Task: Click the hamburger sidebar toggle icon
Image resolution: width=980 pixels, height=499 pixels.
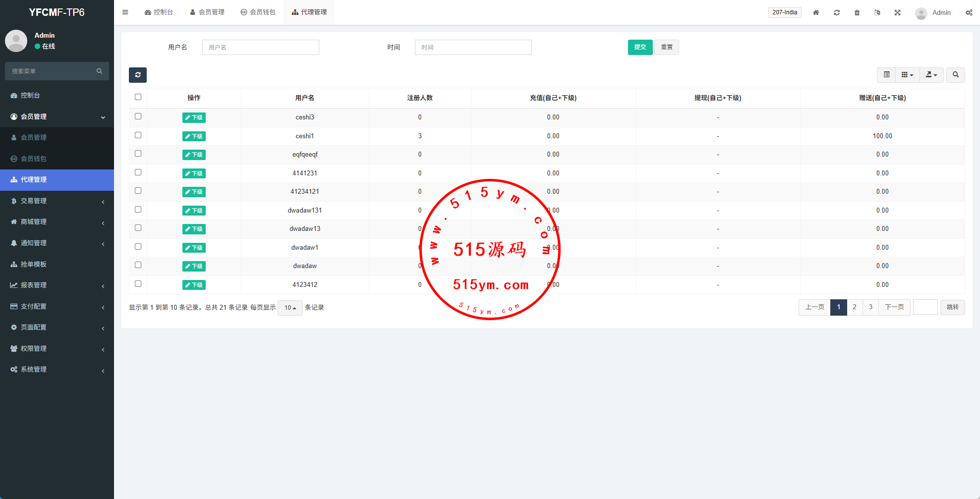Action: click(125, 12)
